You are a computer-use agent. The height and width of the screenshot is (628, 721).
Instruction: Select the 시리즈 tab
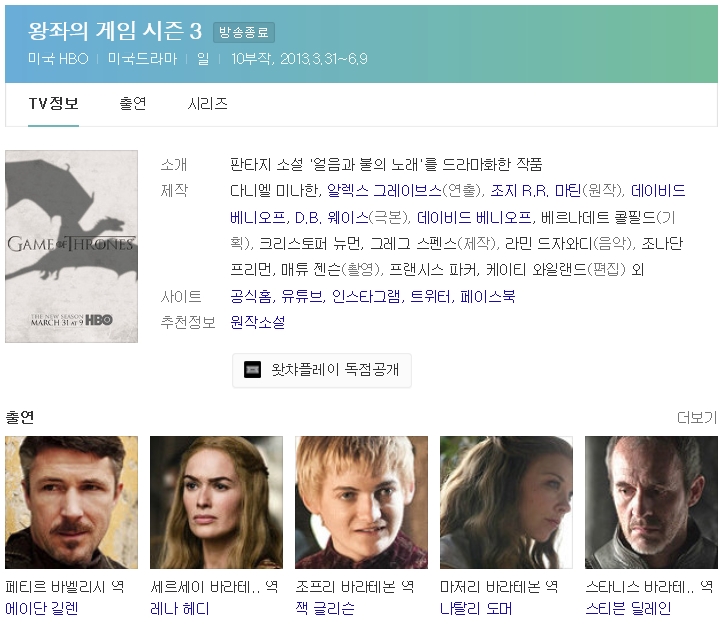208,104
